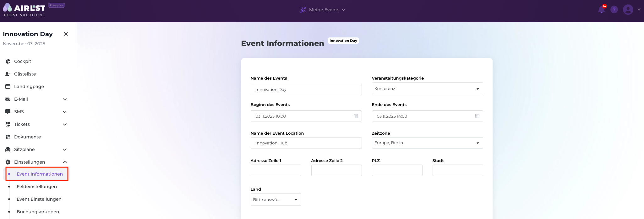Open the Land selection dropdown
Image resolution: width=644 pixels, height=219 pixels.
click(276, 199)
